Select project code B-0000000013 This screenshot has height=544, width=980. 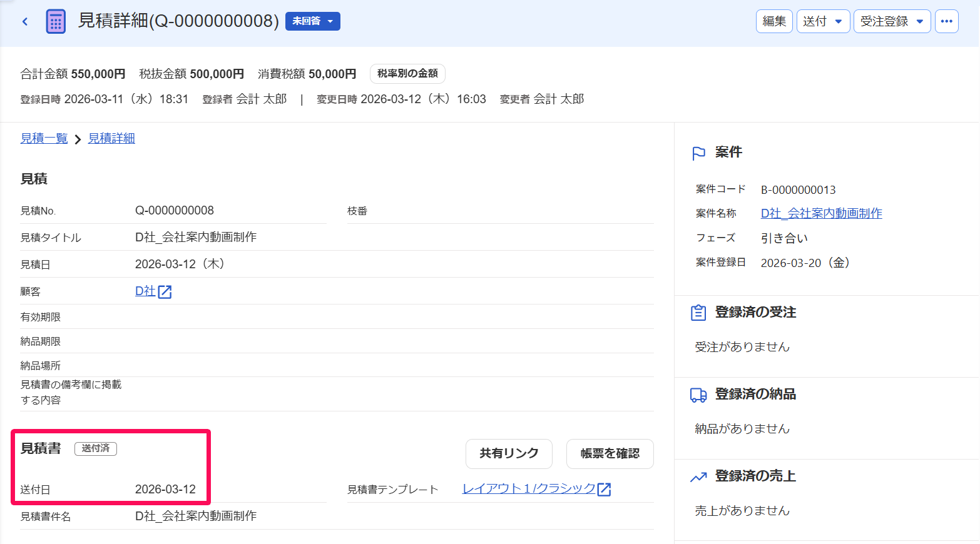pos(798,189)
